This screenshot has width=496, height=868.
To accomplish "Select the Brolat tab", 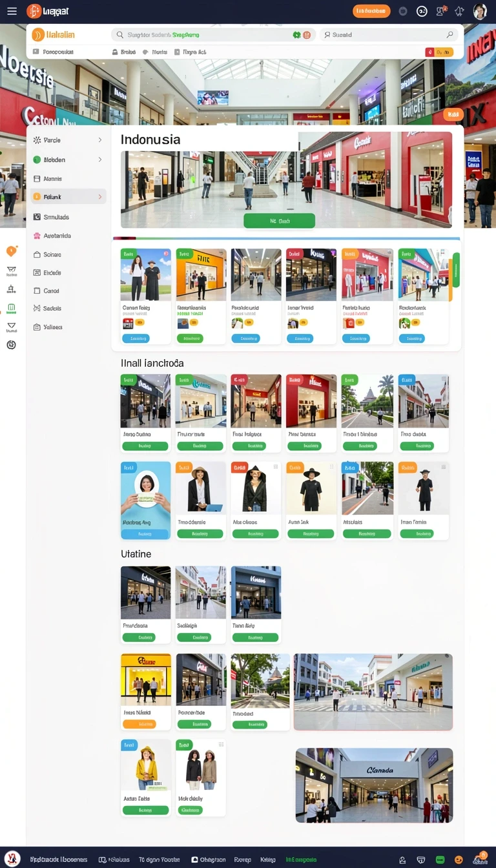I will pyautogui.click(x=124, y=52).
